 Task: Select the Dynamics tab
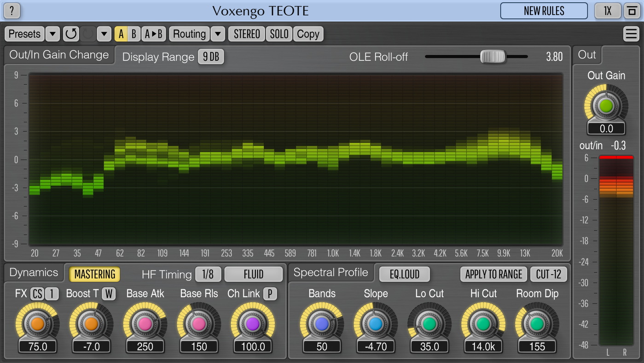tap(34, 272)
